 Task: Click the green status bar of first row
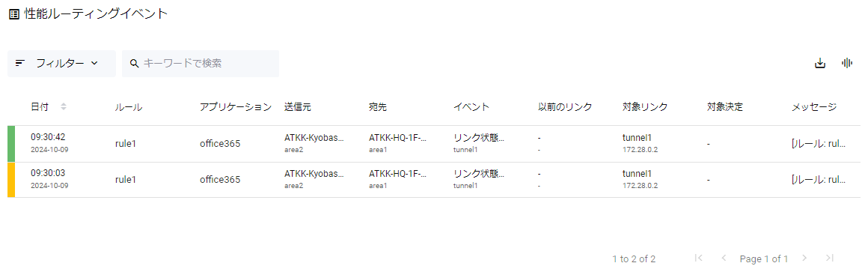[x=11, y=144]
